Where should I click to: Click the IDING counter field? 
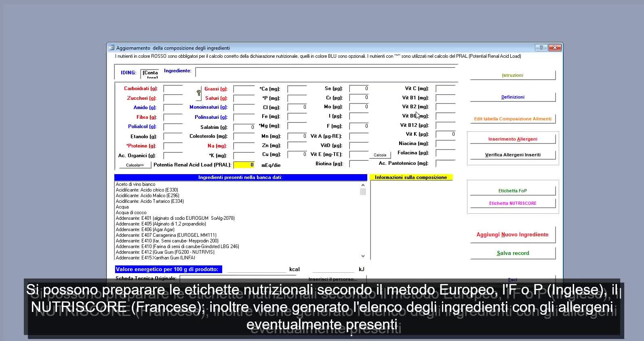(x=150, y=74)
